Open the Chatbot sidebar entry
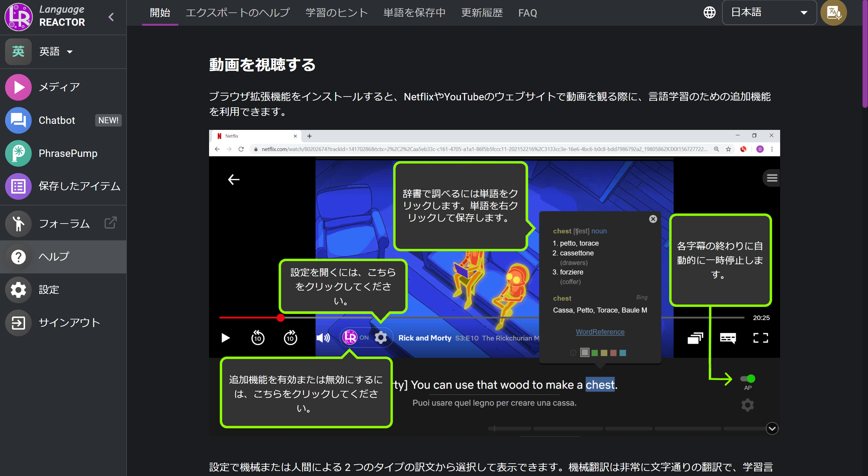868x476 pixels. [63, 120]
